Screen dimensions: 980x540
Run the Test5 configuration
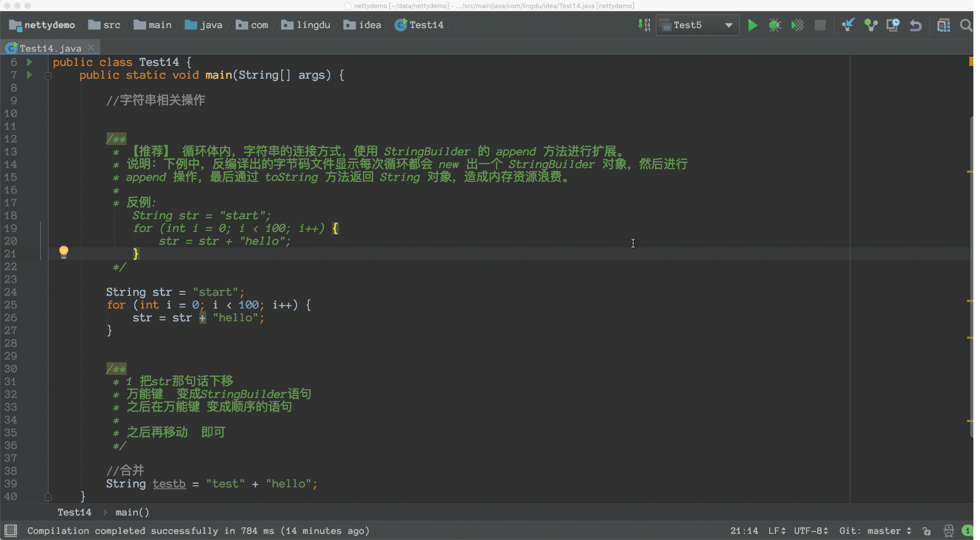(752, 25)
